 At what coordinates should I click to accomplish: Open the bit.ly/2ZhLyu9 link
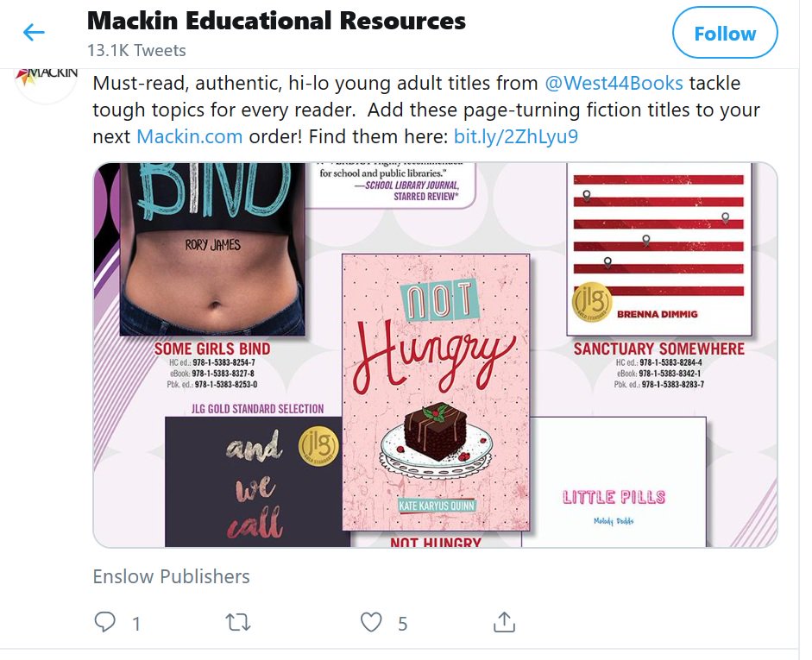click(x=516, y=136)
